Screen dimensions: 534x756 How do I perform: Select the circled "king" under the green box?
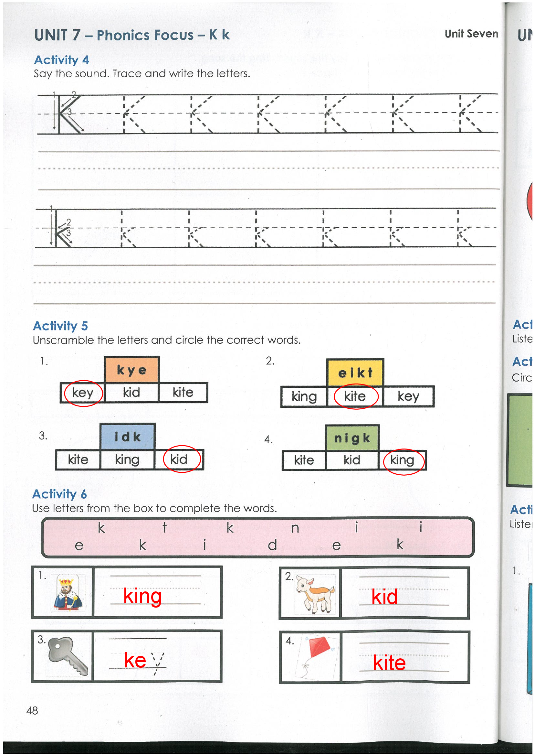(403, 460)
